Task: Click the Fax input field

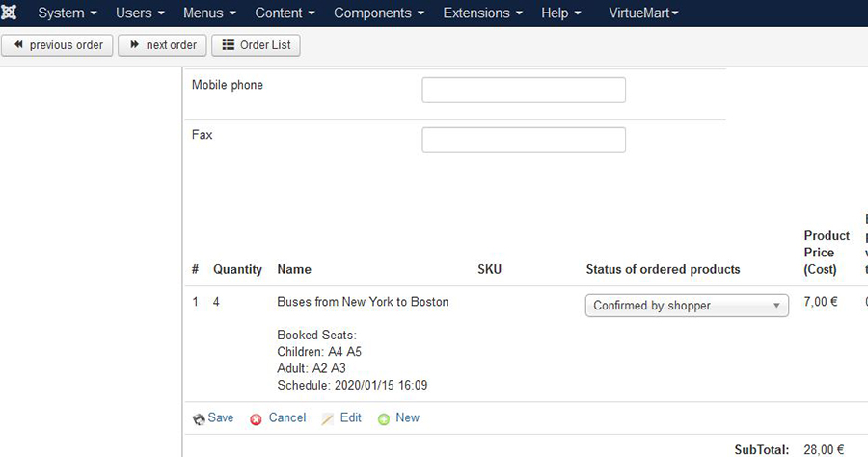Action: click(x=524, y=140)
